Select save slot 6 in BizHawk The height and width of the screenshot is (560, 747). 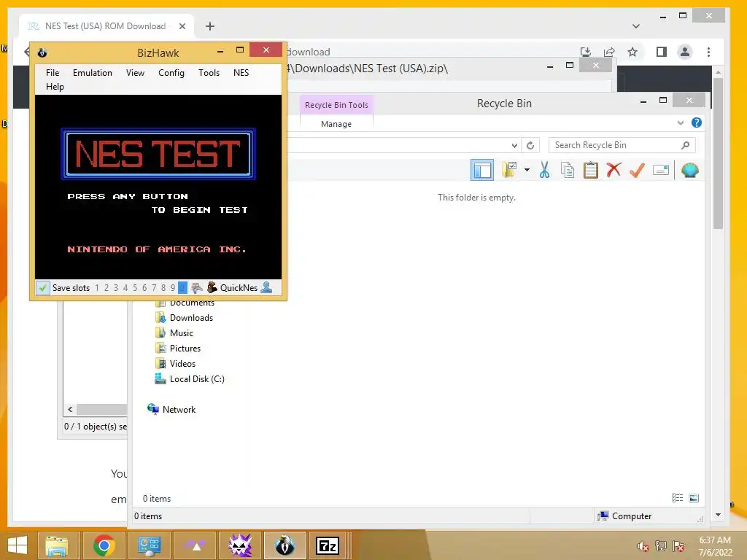144,287
